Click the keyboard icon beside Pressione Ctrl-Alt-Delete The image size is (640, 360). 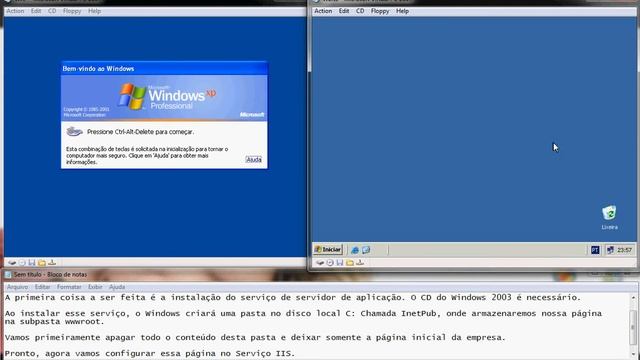click(74, 131)
